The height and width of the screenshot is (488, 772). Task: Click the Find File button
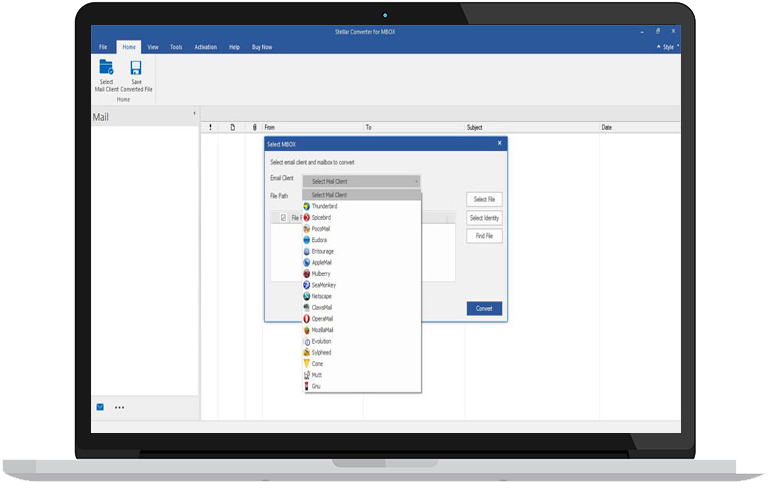[484, 236]
